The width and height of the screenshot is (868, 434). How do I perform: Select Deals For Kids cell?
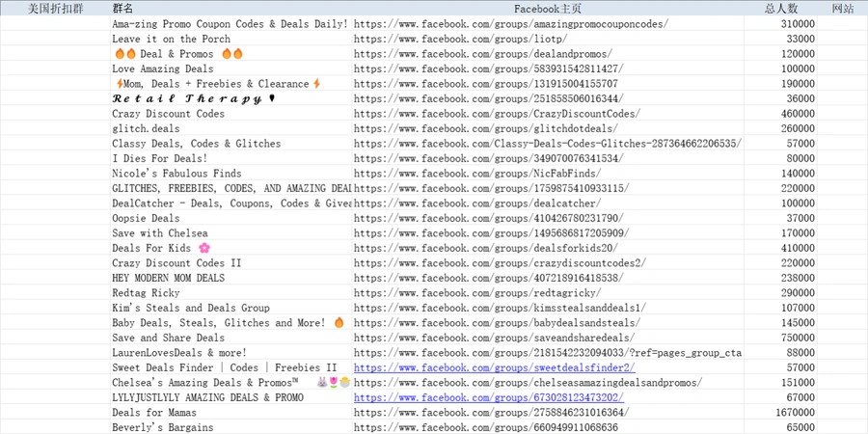click(231, 248)
